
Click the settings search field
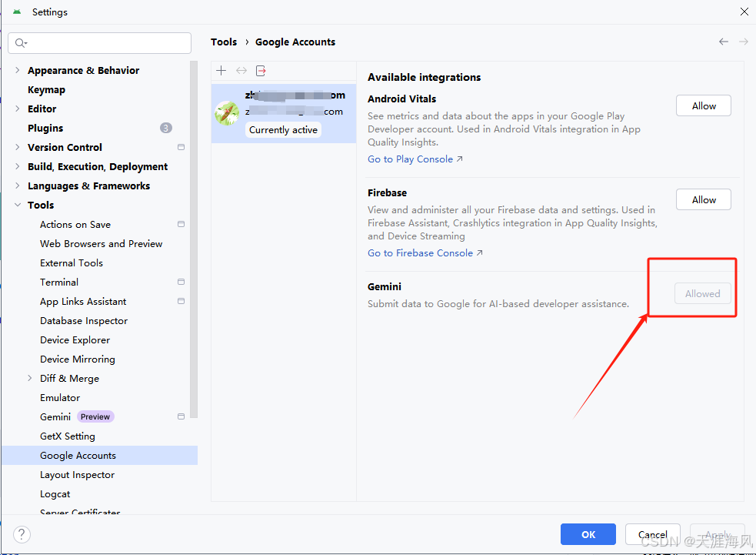click(x=100, y=43)
